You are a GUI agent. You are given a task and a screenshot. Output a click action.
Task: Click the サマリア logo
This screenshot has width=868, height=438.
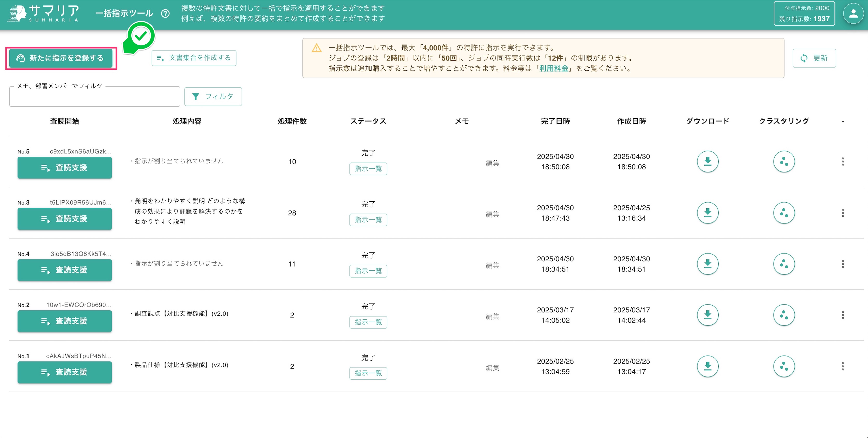[43, 13]
